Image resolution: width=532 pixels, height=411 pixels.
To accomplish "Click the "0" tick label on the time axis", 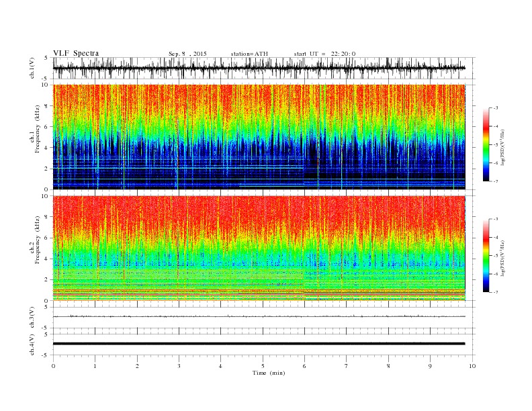I will 53,366.
